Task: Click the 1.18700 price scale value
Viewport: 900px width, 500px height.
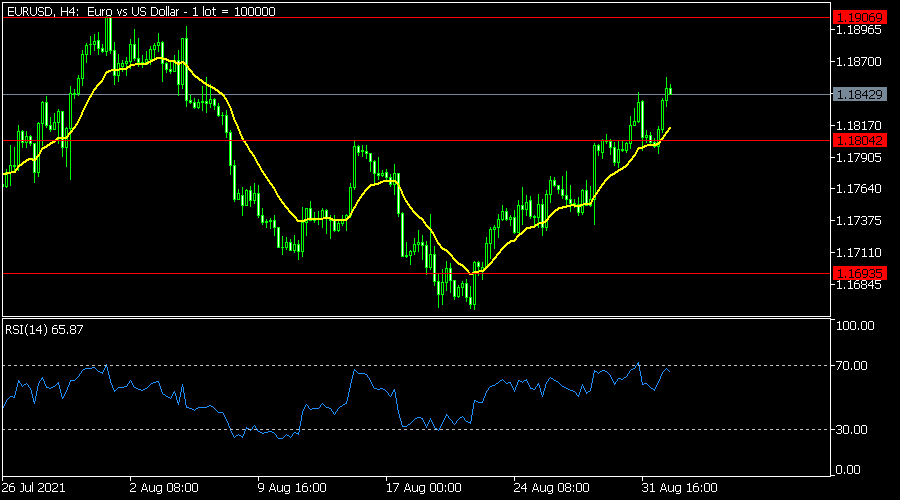Action: [x=859, y=61]
